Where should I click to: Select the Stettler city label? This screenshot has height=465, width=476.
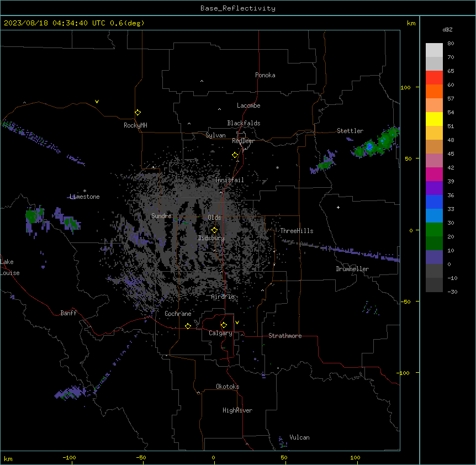click(350, 131)
